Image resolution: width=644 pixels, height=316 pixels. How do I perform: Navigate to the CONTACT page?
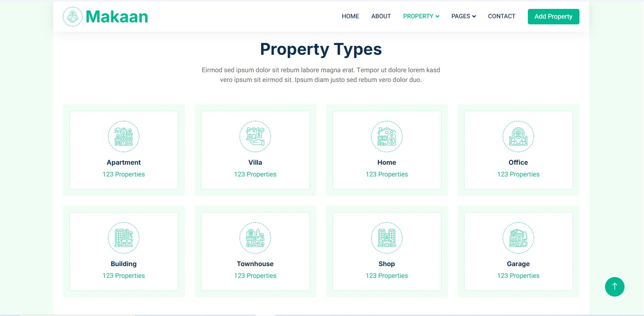tap(501, 16)
